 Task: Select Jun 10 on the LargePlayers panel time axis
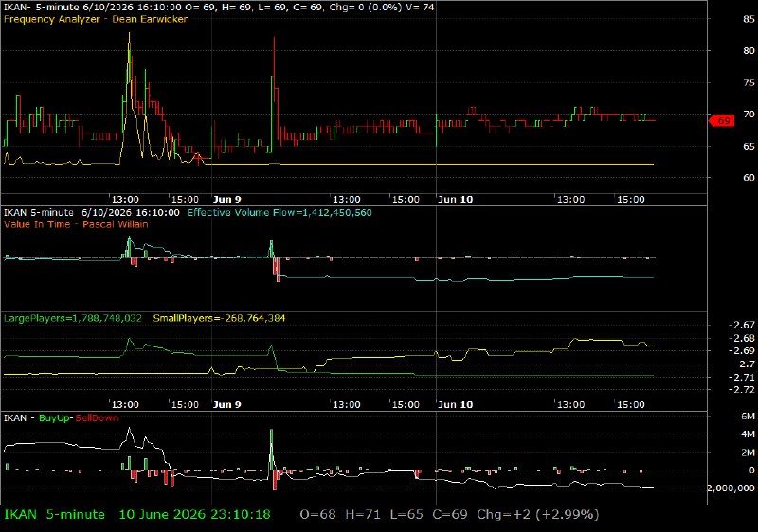(x=455, y=404)
